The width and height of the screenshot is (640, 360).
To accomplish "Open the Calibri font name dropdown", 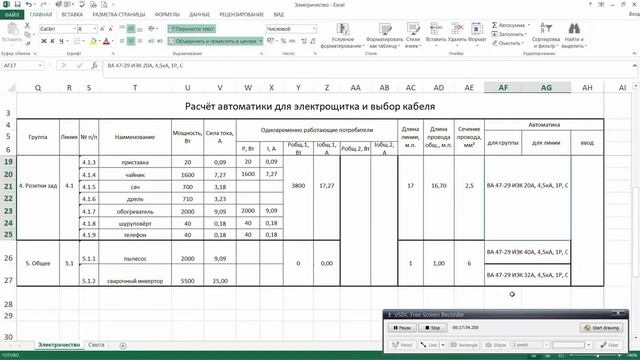I will [74, 29].
